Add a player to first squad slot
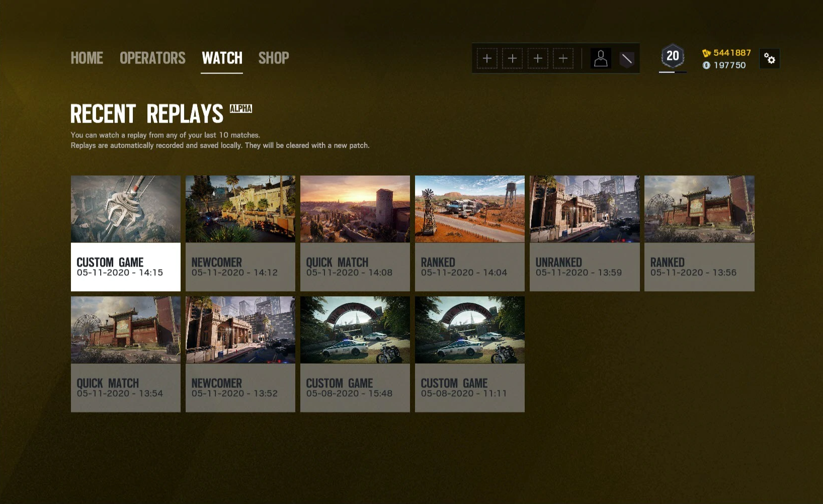 pyautogui.click(x=487, y=59)
